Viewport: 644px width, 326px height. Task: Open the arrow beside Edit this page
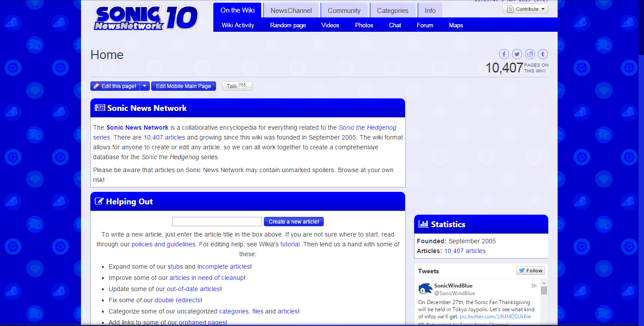[x=144, y=86]
